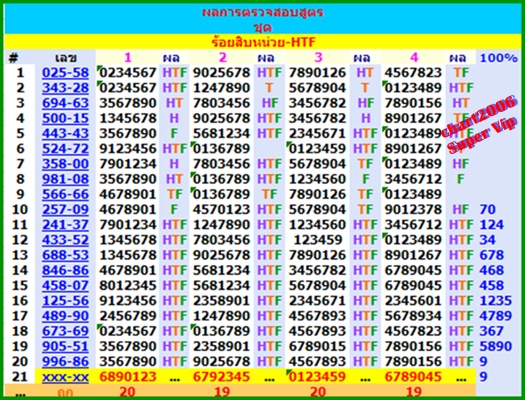Click column 4 header

pyautogui.click(x=414, y=58)
